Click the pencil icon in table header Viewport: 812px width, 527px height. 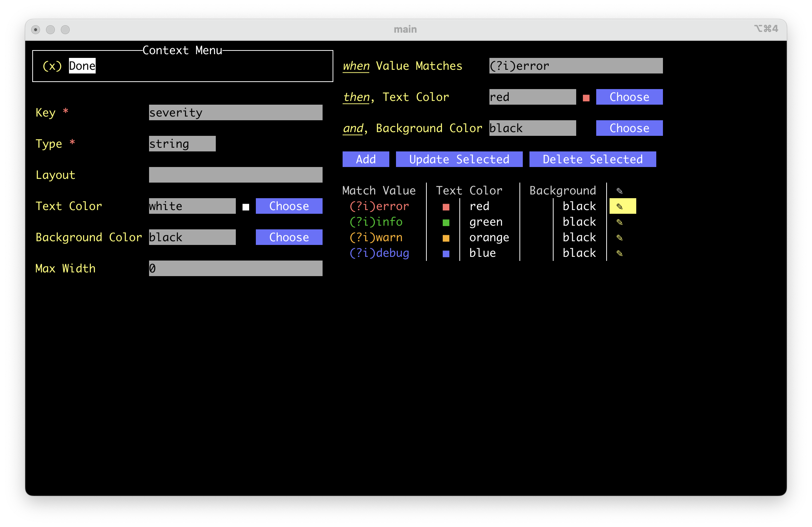click(x=620, y=191)
